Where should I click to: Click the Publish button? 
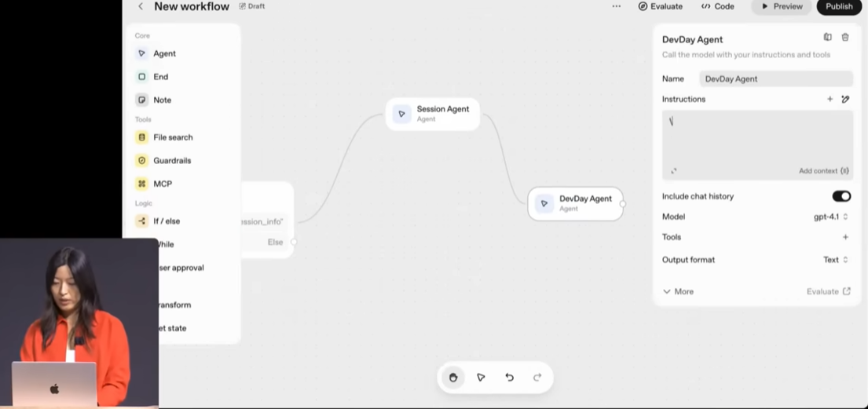point(838,6)
